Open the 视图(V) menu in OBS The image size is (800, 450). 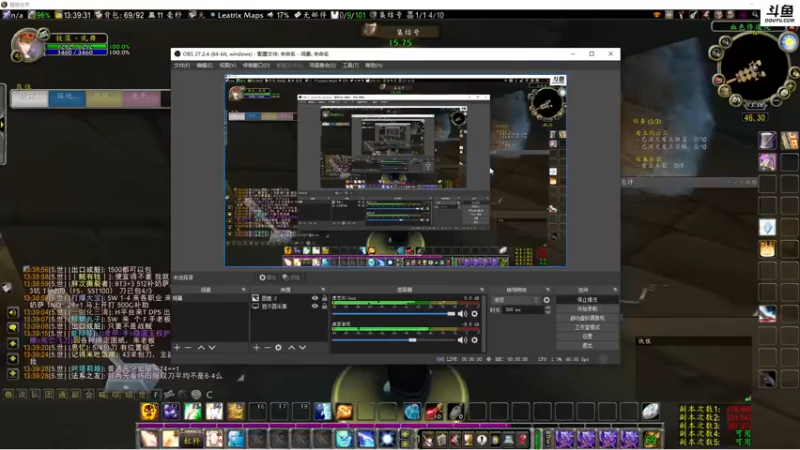(x=228, y=65)
